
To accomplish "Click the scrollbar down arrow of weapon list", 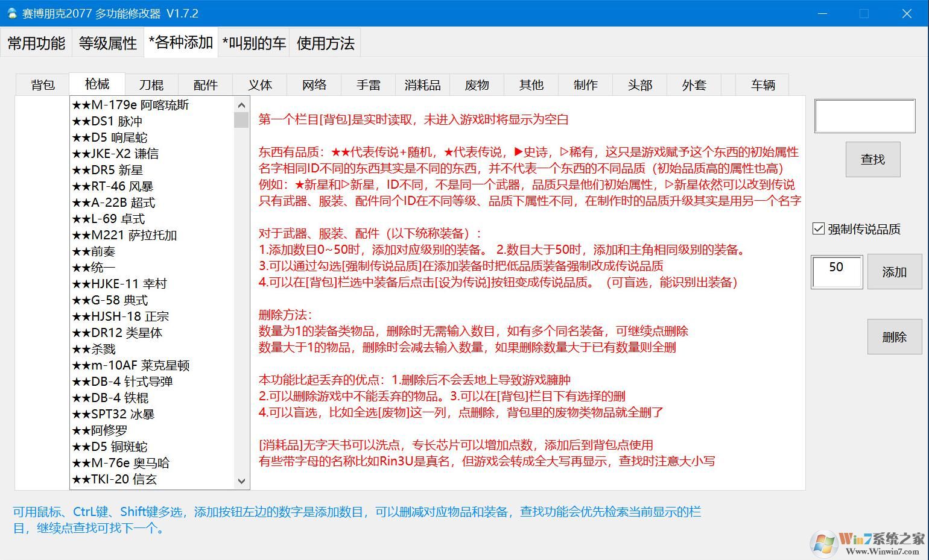I will tap(241, 480).
